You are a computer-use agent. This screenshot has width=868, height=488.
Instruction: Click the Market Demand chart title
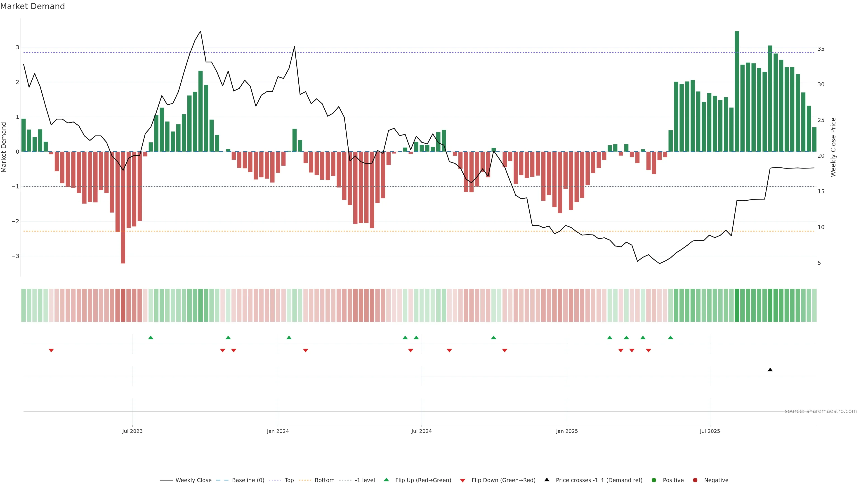[x=32, y=6]
